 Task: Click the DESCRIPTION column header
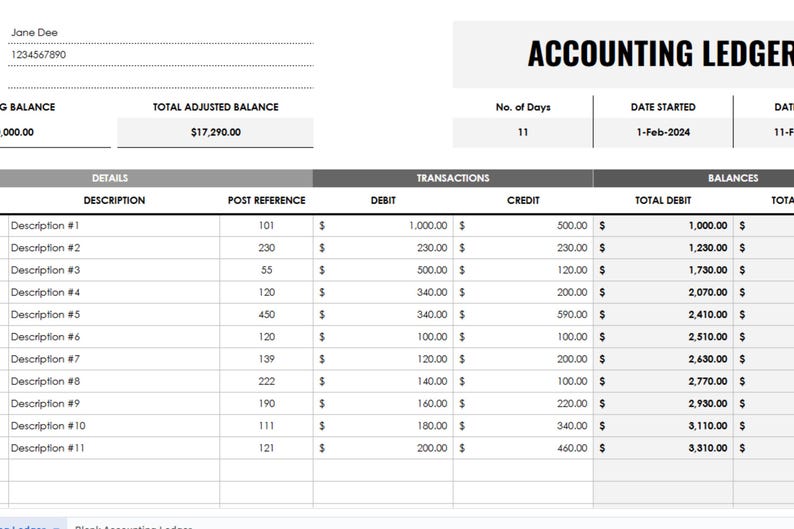coord(114,200)
